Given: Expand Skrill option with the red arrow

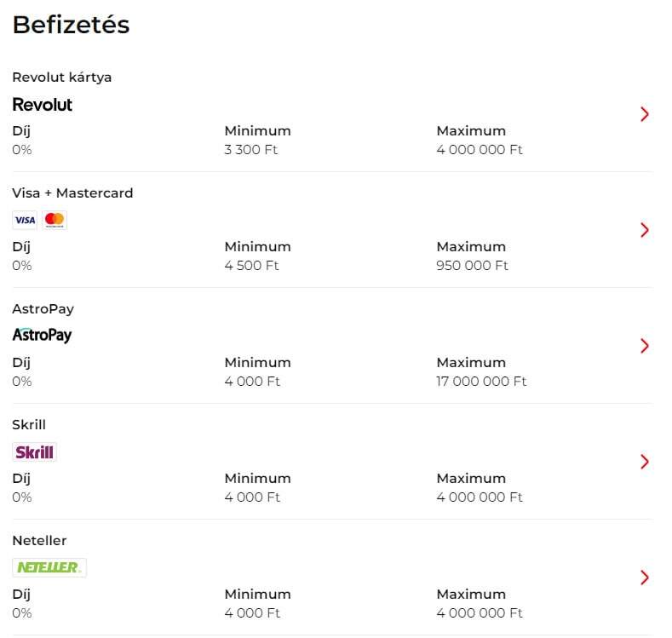Looking at the screenshot, I should click(x=644, y=462).
